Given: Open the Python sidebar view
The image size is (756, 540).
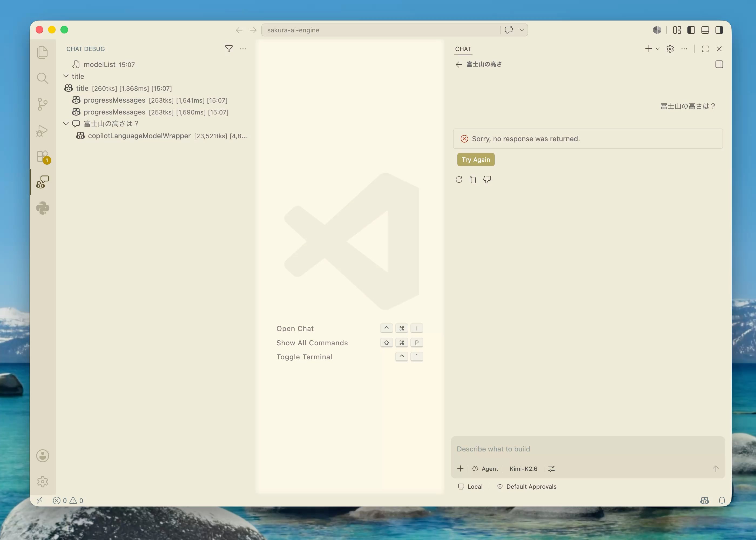Looking at the screenshot, I should [43, 208].
